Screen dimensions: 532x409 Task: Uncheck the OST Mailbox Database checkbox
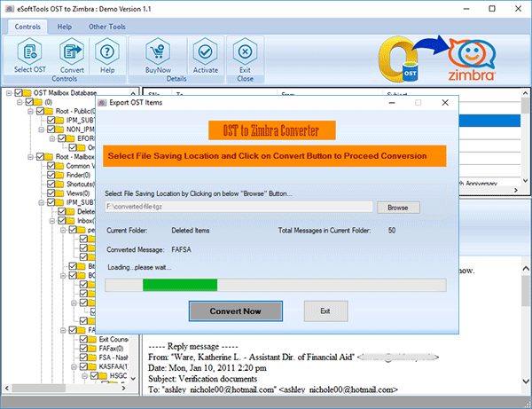coord(19,92)
